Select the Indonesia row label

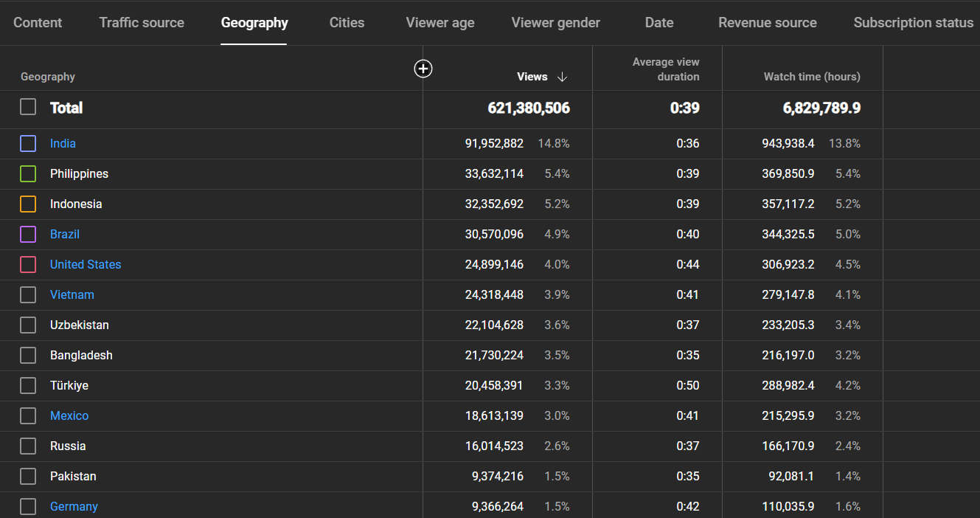pyautogui.click(x=76, y=204)
